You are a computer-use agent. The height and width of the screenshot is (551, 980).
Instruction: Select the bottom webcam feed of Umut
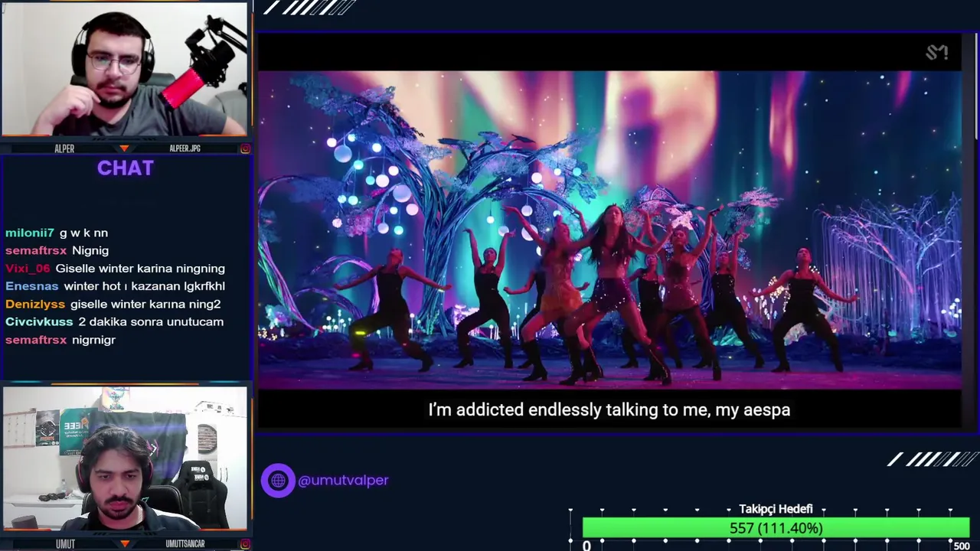[x=125, y=458]
